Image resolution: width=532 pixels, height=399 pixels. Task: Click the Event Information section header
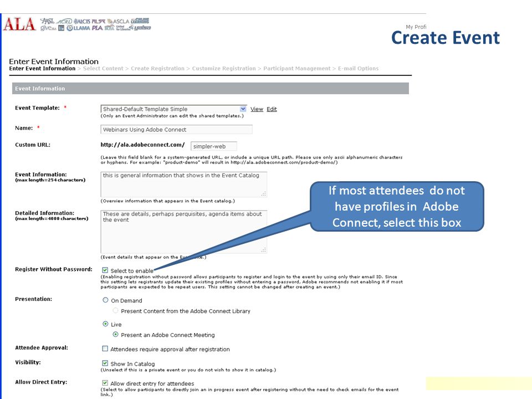click(x=211, y=88)
